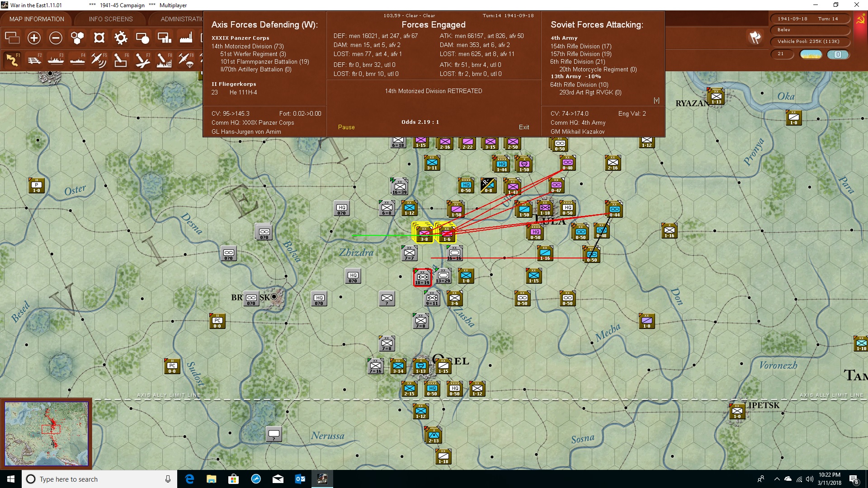The image size is (868, 488).
Task: Select F4 amphibious transport mode
Action: pyautogui.click(x=77, y=60)
